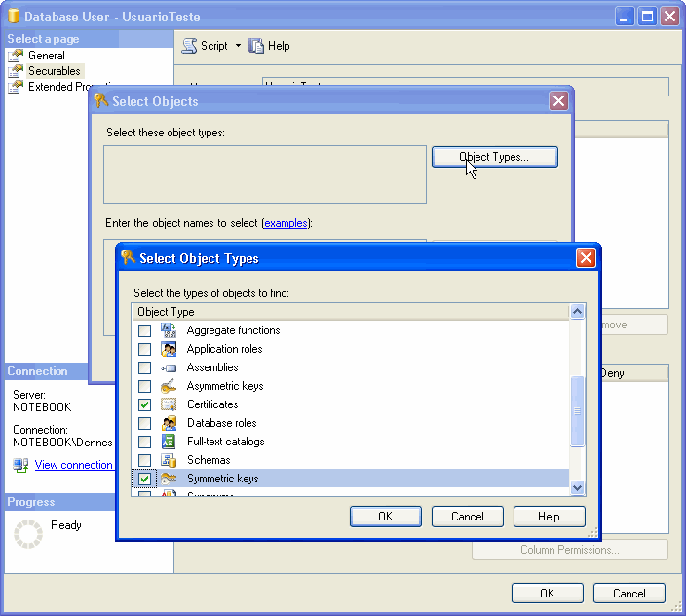Open the examples link
The image size is (686, 616).
click(x=286, y=223)
